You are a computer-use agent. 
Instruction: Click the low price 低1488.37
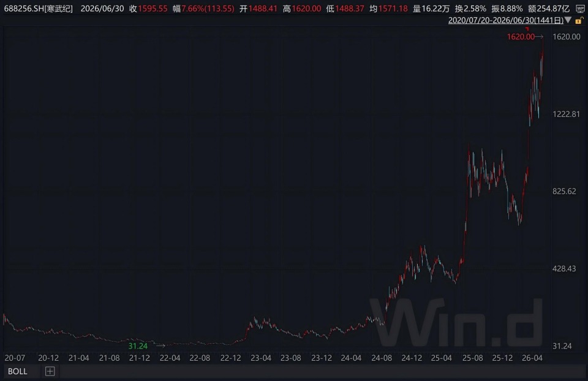(345, 9)
